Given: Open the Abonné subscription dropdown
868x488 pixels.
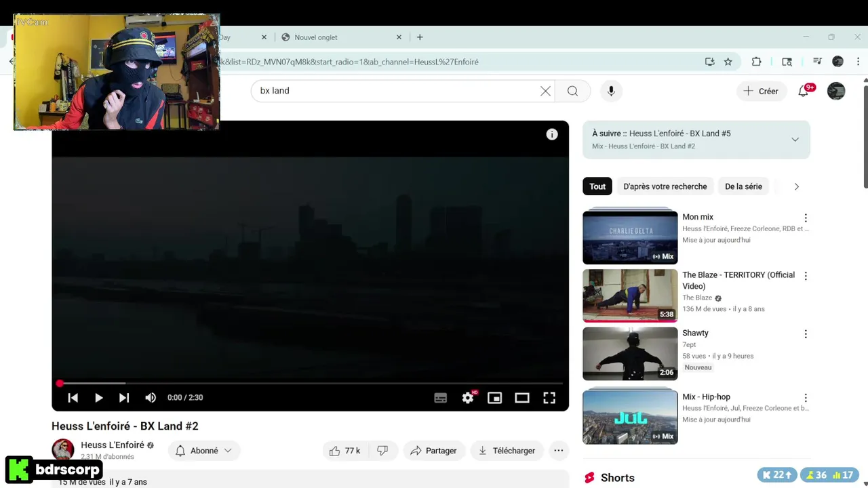Looking at the screenshot, I should (x=204, y=451).
